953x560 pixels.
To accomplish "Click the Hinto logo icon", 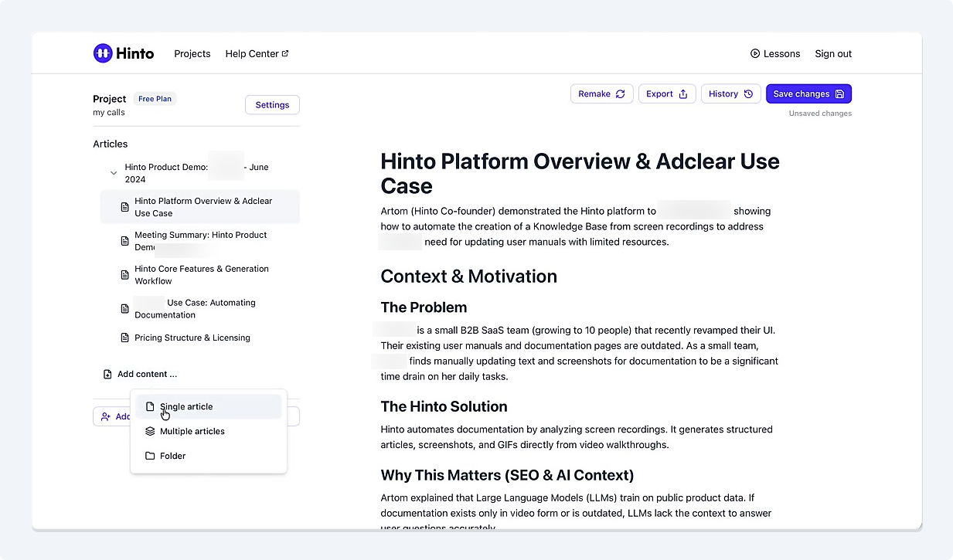I will (102, 53).
